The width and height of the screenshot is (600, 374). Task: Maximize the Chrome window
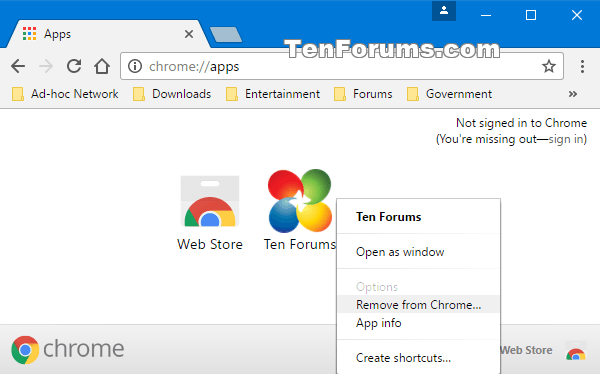531,15
